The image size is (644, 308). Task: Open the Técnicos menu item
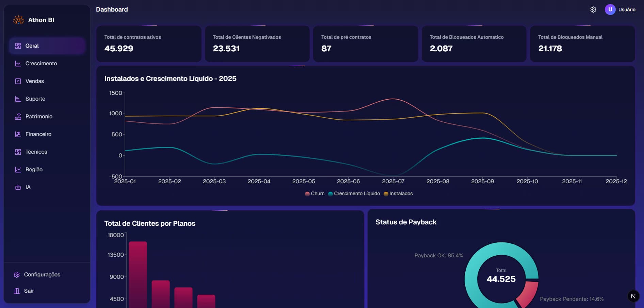tap(36, 152)
